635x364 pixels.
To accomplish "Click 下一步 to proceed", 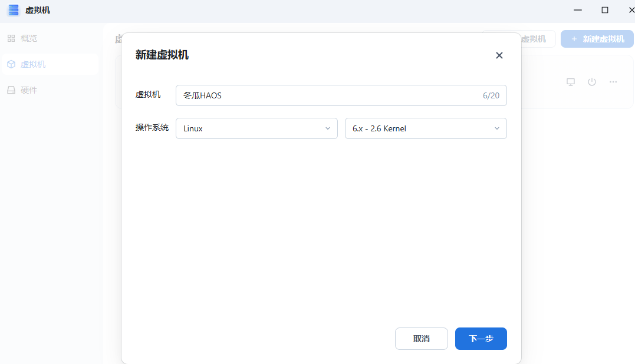I will [x=481, y=339].
